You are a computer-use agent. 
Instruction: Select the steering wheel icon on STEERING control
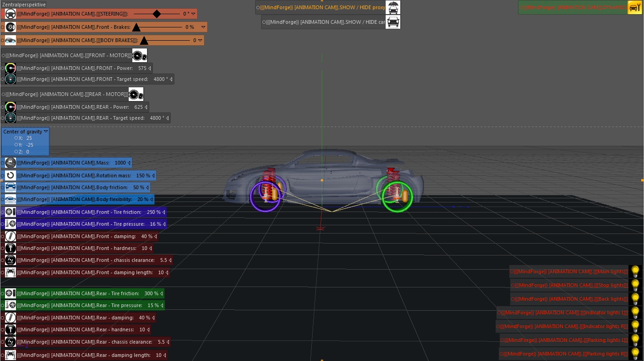coord(10,14)
